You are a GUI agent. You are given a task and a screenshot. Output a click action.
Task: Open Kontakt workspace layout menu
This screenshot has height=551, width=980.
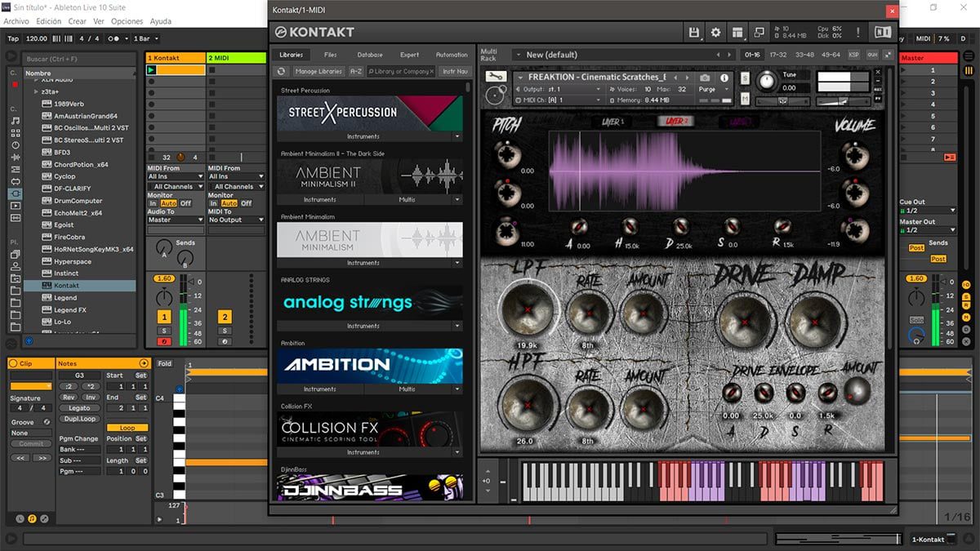[737, 32]
